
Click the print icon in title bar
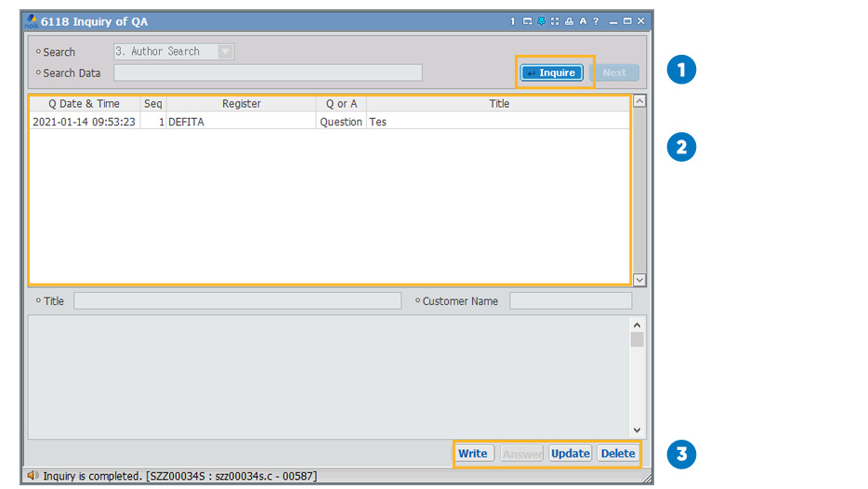click(568, 21)
